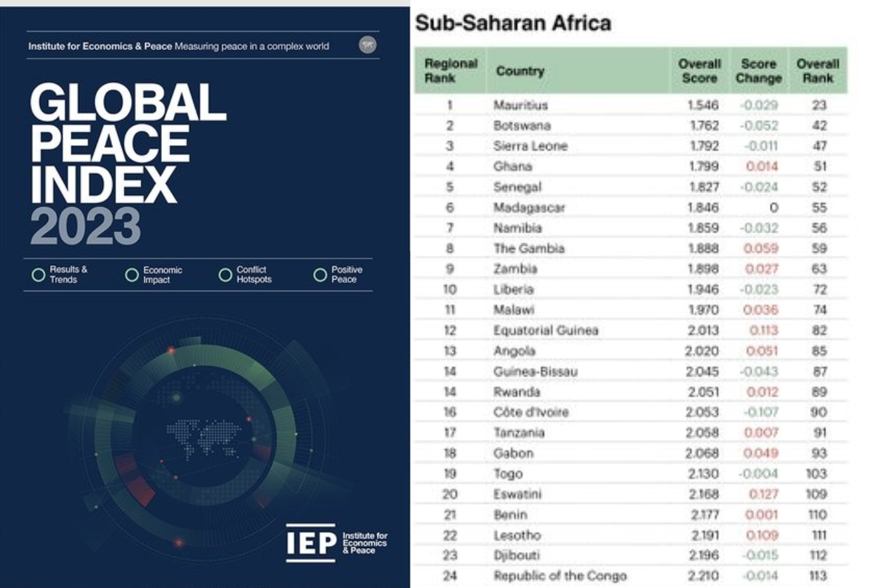
Task: Click Botswana in the country column
Action: pos(522,126)
